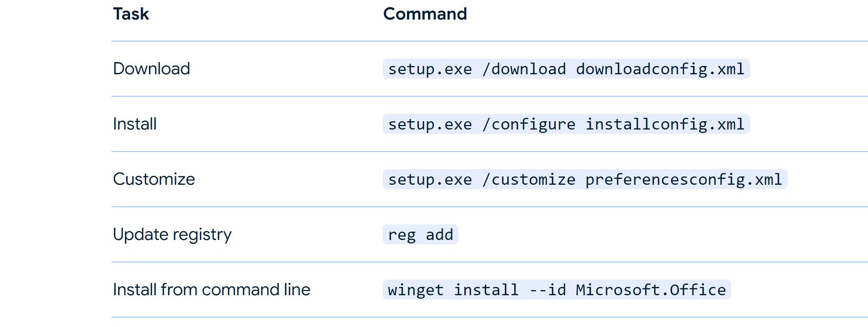Select the setup.exe /download downloadconfig.xml command
Viewport: 868px width, 327px height.
[566, 69]
